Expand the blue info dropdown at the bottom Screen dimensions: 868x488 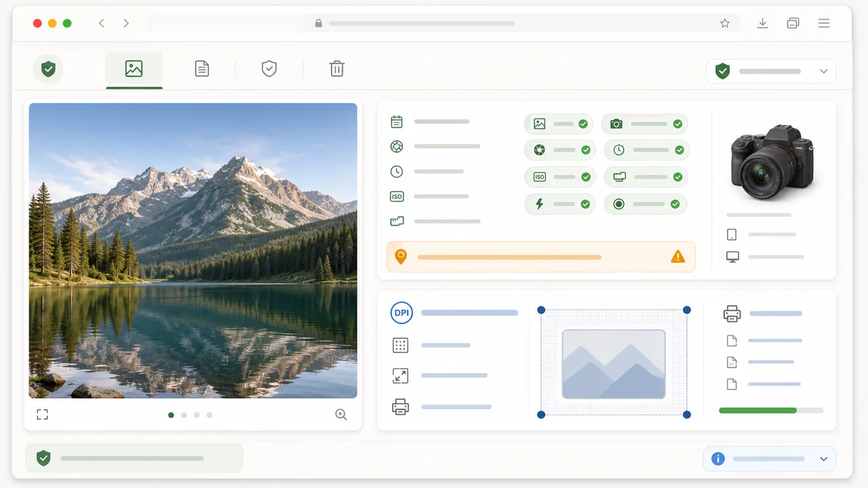pos(770,459)
